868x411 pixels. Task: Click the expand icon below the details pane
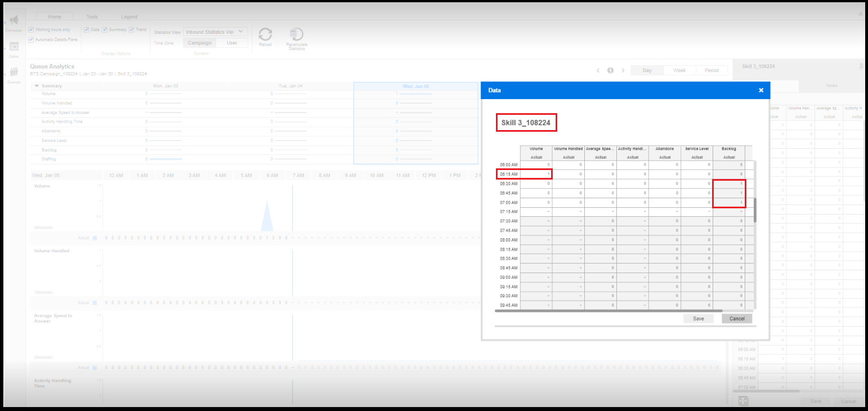tap(743, 401)
